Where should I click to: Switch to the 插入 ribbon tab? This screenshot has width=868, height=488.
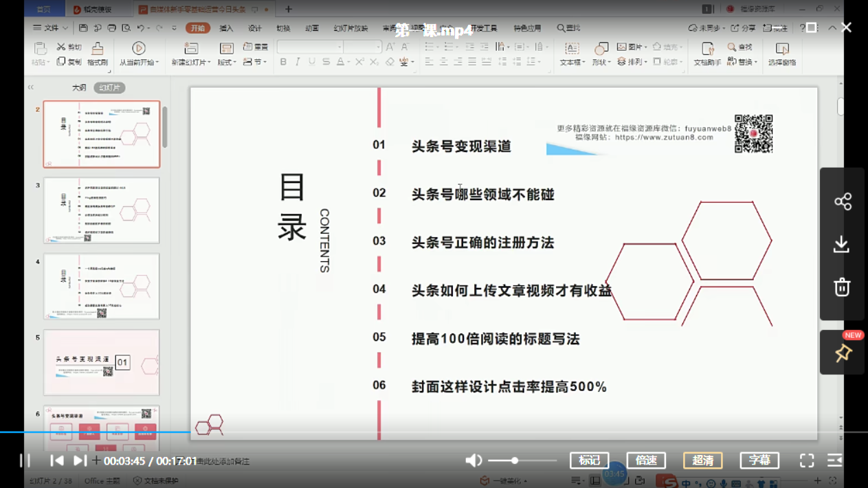click(x=226, y=28)
